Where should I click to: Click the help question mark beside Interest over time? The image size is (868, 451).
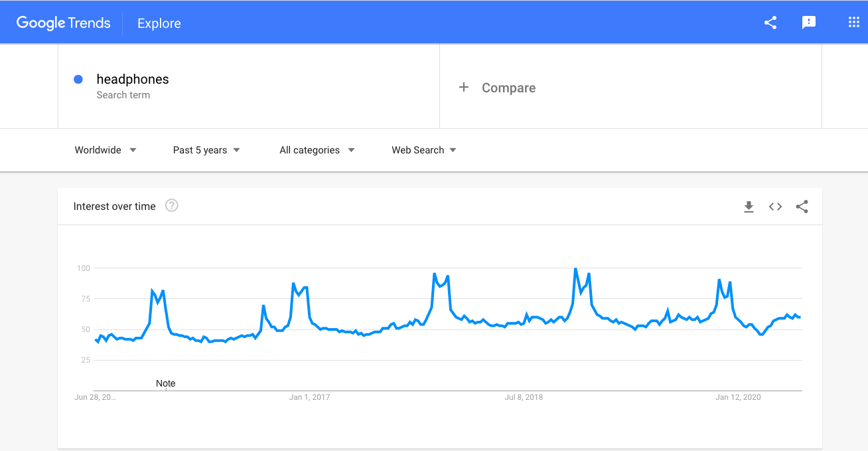172,206
